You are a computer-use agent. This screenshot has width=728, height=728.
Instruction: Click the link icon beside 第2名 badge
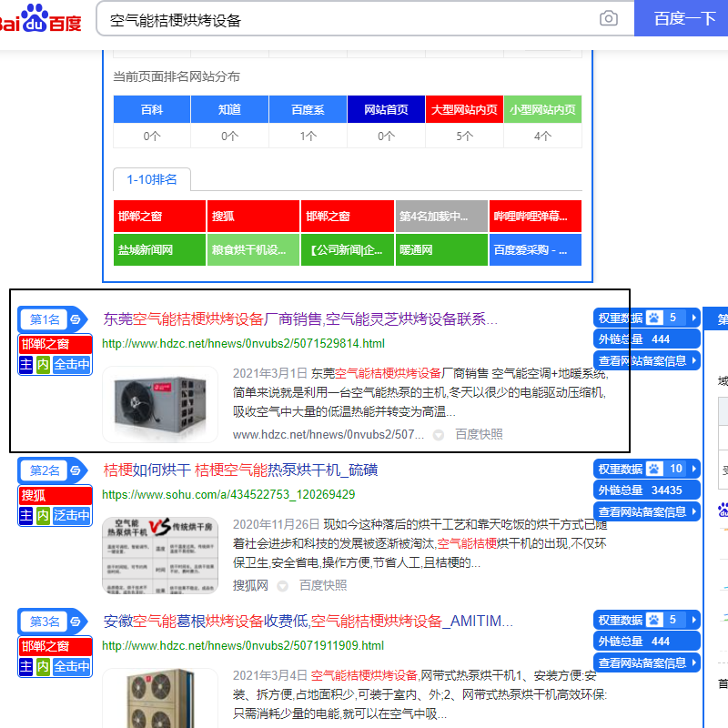tap(76, 470)
